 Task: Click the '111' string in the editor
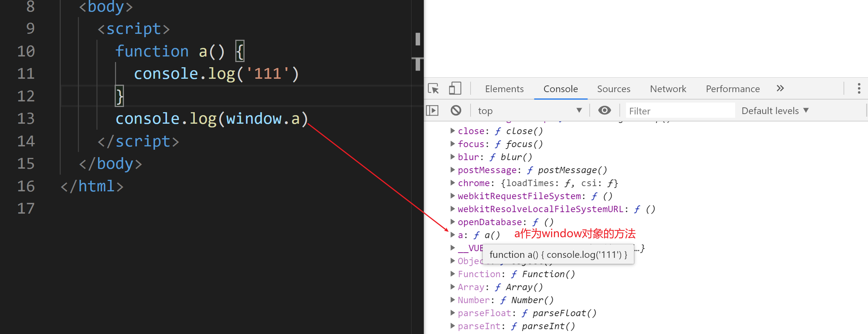point(267,74)
